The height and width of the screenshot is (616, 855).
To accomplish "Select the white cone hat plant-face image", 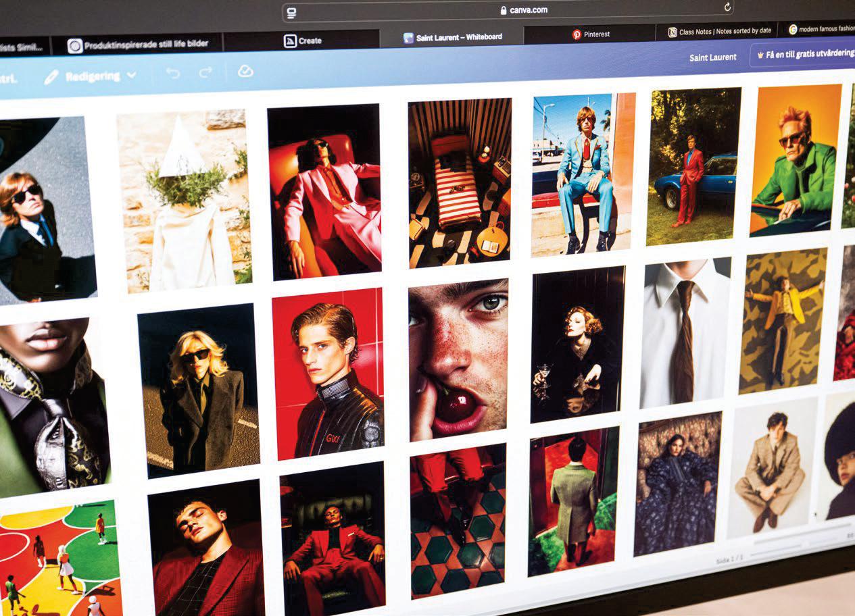I will (x=184, y=201).
